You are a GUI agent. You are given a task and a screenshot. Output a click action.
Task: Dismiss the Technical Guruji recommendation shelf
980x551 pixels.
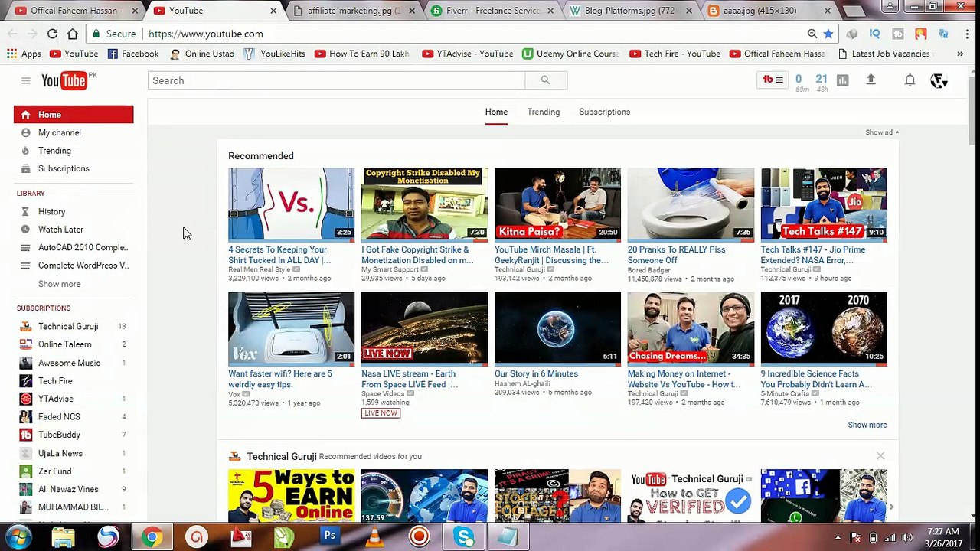click(x=880, y=456)
